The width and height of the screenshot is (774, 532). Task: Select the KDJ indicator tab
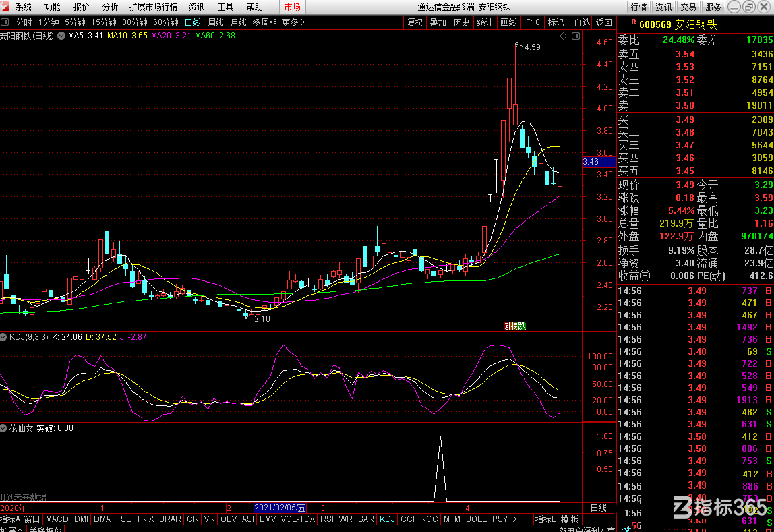click(x=387, y=519)
